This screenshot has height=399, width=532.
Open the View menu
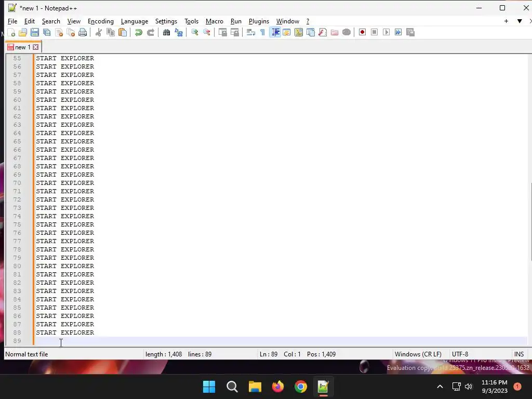point(74,21)
